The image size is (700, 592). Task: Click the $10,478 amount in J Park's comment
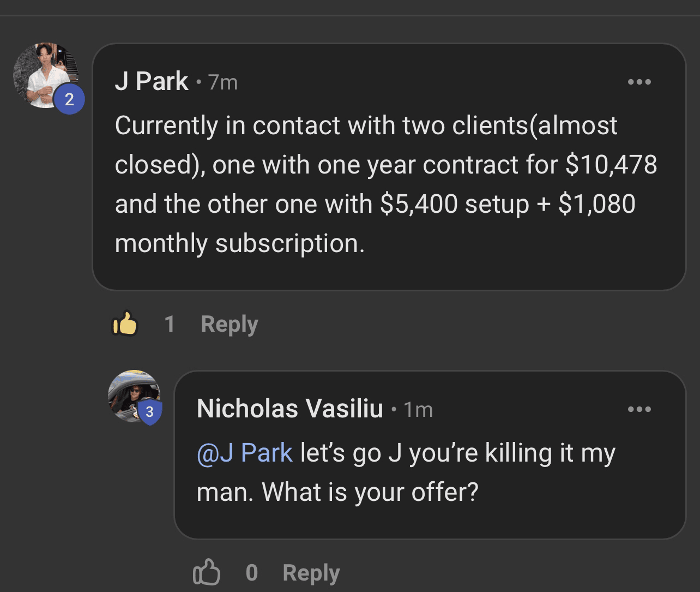pyautogui.click(x=611, y=165)
